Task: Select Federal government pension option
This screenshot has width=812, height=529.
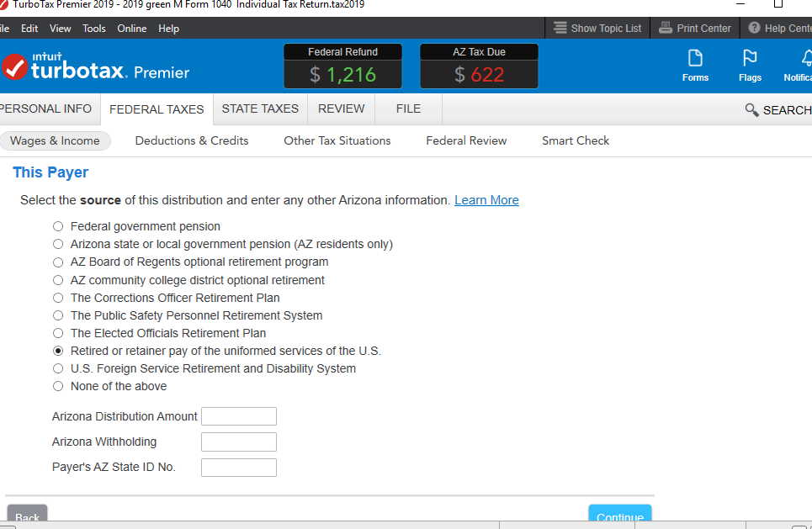Action: tap(58, 226)
